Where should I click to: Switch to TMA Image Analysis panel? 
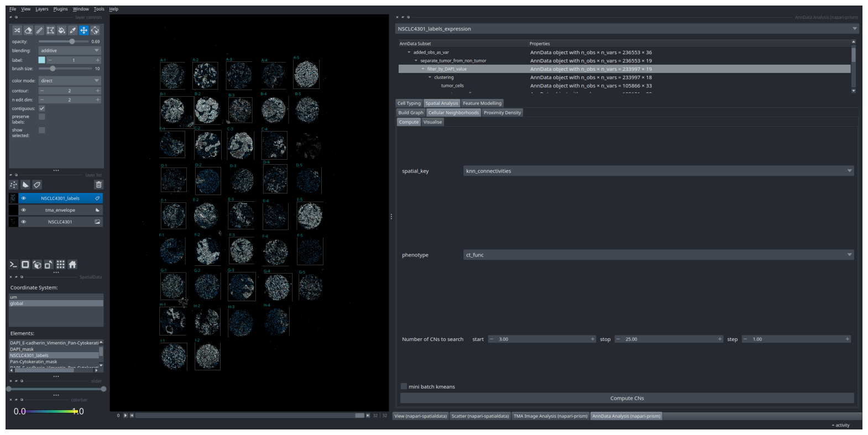click(550, 416)
